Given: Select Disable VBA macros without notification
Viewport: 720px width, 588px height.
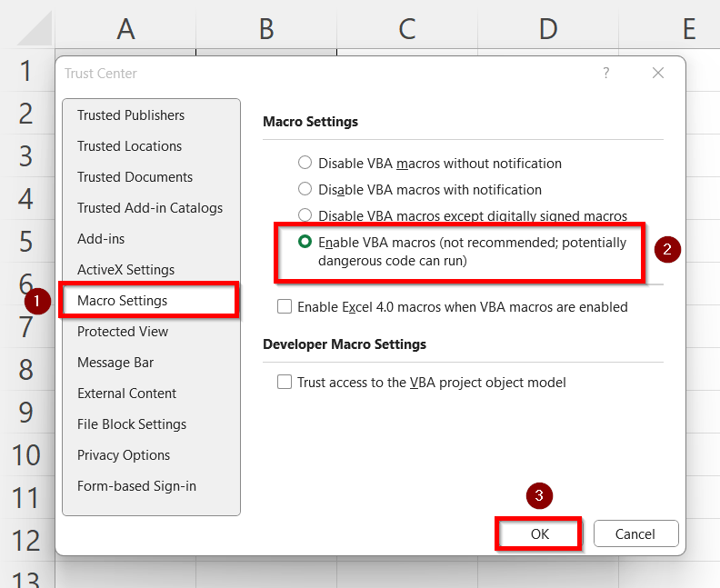Looking at the screenshot, I should [x=305, y=164].
